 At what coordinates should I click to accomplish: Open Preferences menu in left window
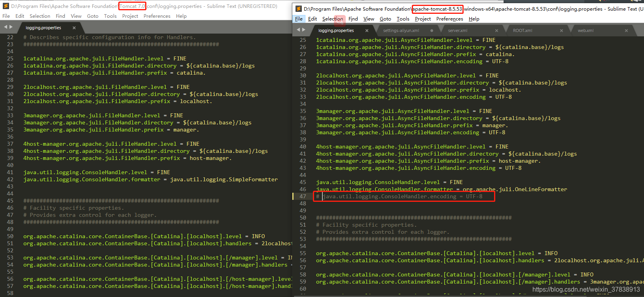point(157,16)
